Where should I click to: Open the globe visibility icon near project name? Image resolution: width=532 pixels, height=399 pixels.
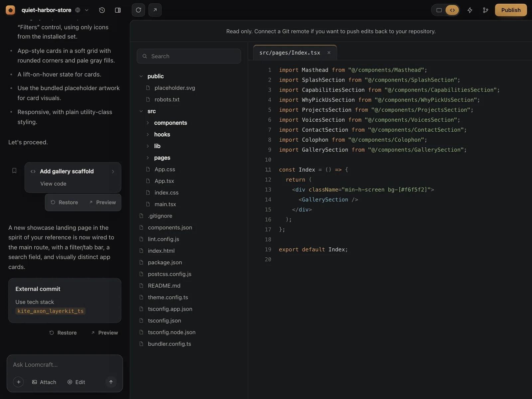78,10
